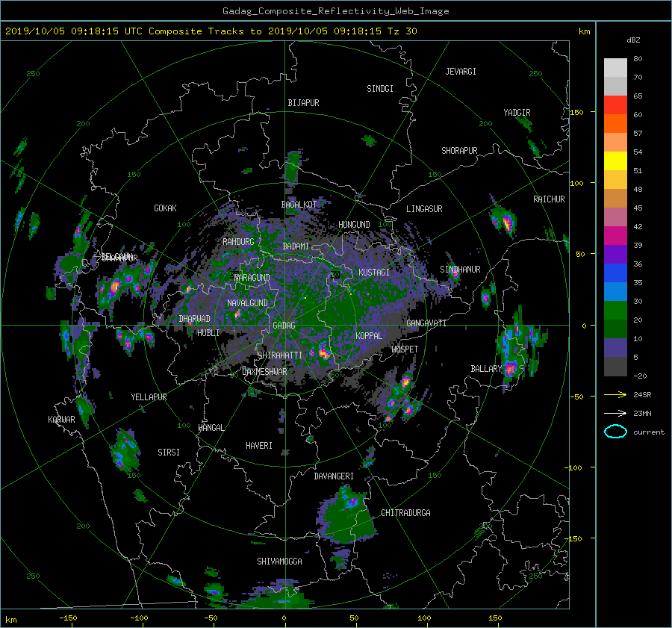This screenshot has height=628, width=672.
Task: Click the magenta 39-42 dBZ color swatch
Action: point(615,235)
